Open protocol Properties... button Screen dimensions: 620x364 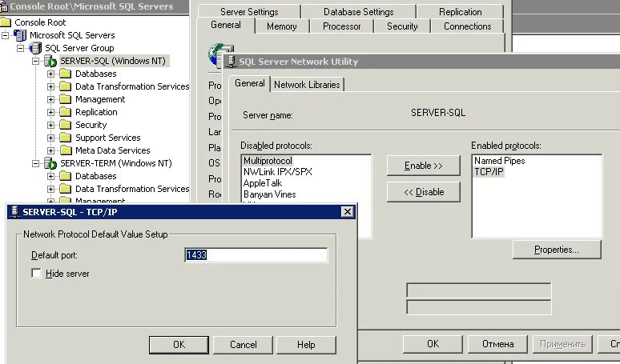tap(557, 250)
